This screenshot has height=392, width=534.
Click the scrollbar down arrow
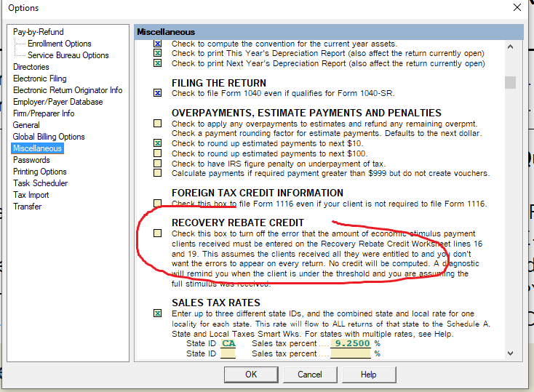510,353
